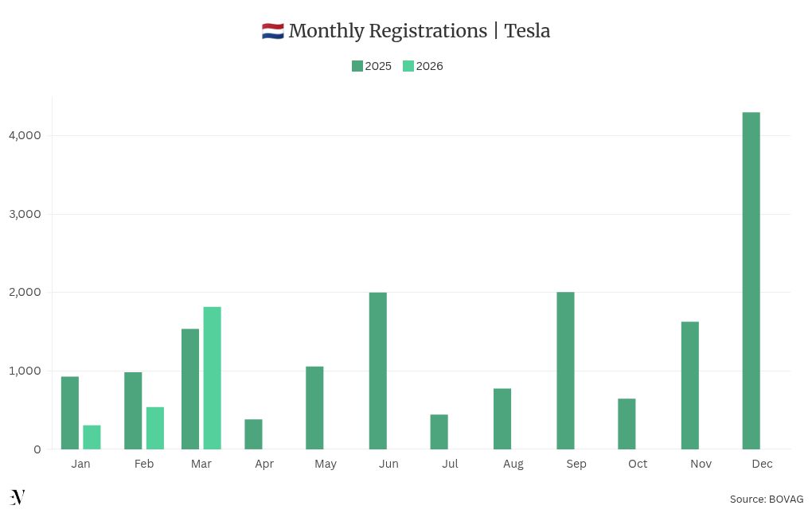Click the October 2025 bar
The image size is (812, 517).
pos(627,424)
